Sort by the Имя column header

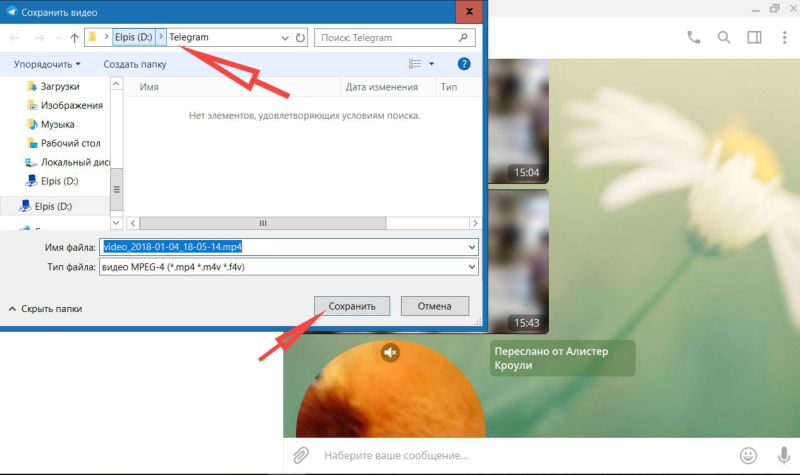coord(149,87)
